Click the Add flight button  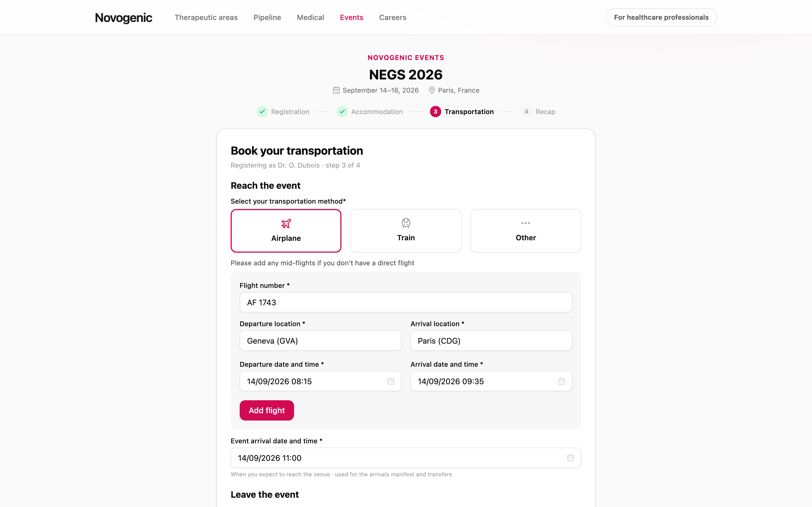tap(266, 410)
